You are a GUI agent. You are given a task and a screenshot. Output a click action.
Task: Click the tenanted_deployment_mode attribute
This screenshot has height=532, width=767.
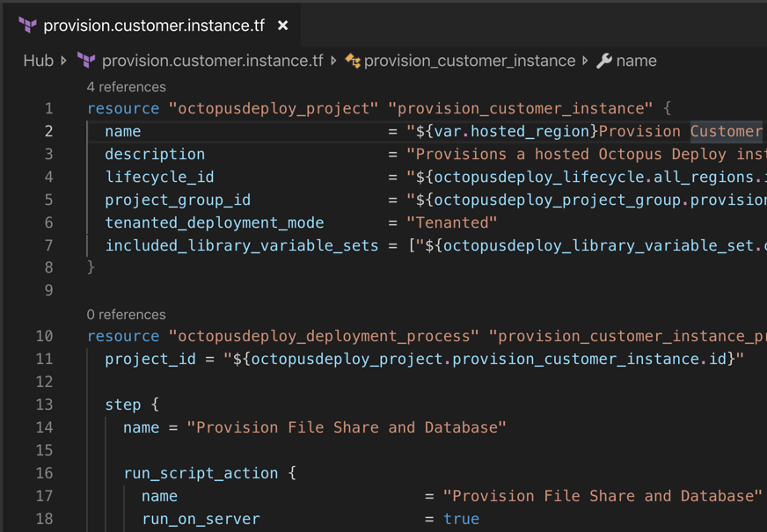pos(215,222)
